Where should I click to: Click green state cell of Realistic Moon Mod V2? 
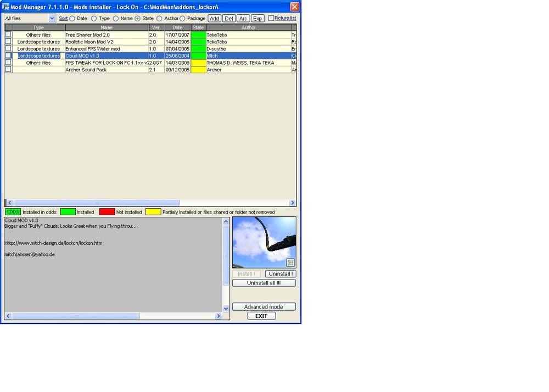[x=198, y=42]
